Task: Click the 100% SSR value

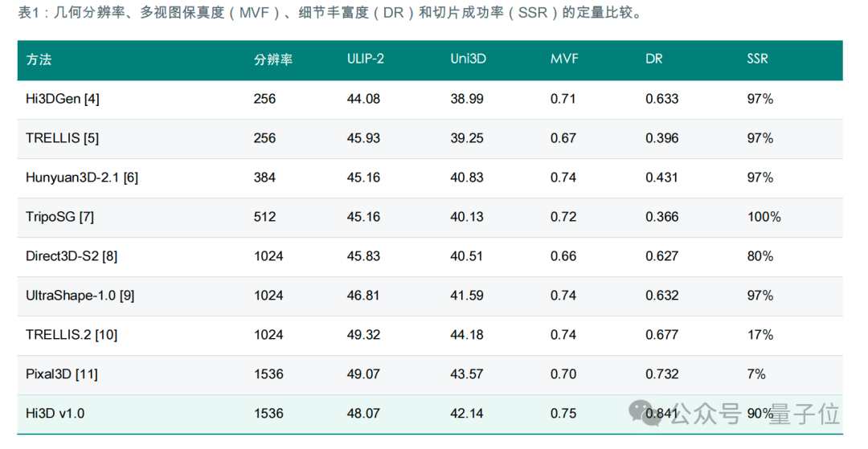Action: (764, 217)
